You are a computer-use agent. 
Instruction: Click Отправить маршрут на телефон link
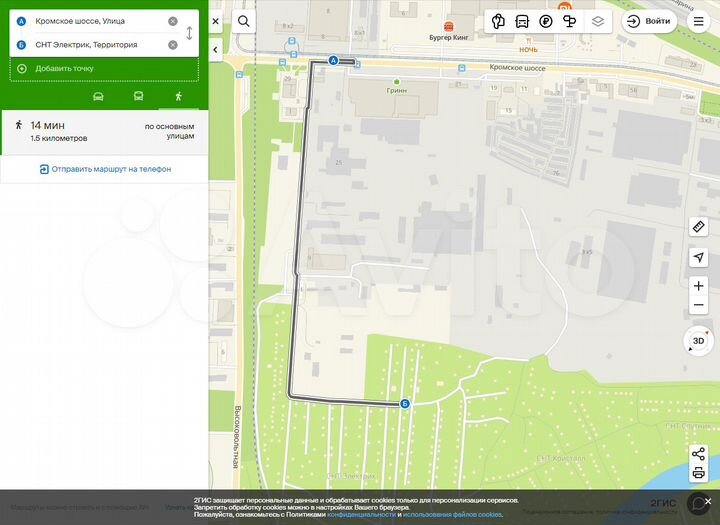coord(105,169)
